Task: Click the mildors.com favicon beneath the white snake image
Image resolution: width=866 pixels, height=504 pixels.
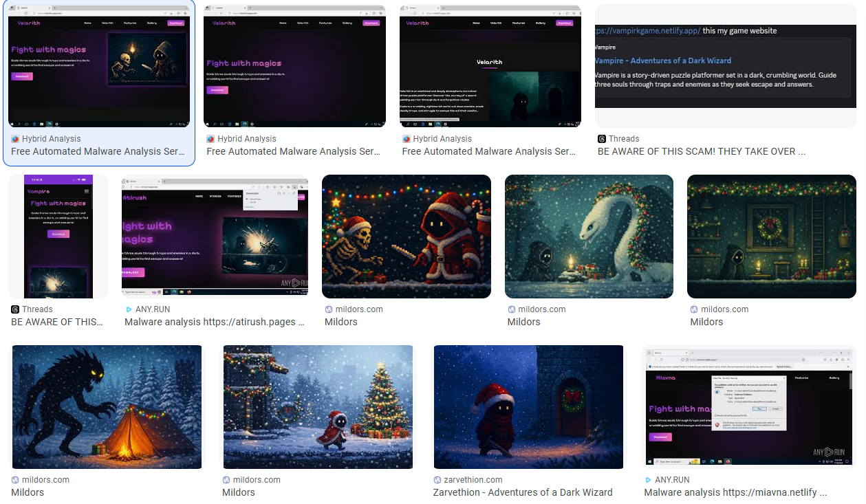Action: pyautogui.click(x=511, y=309)
